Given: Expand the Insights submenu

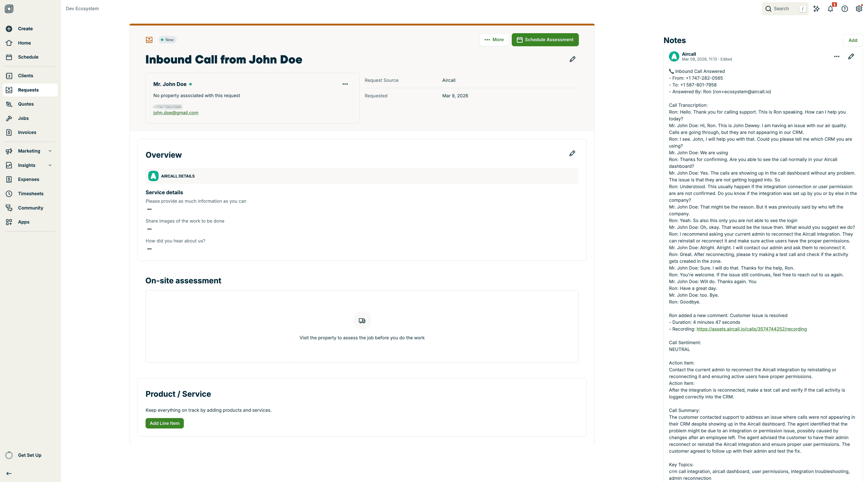Looking at the screenshot, I should [50, 165].
